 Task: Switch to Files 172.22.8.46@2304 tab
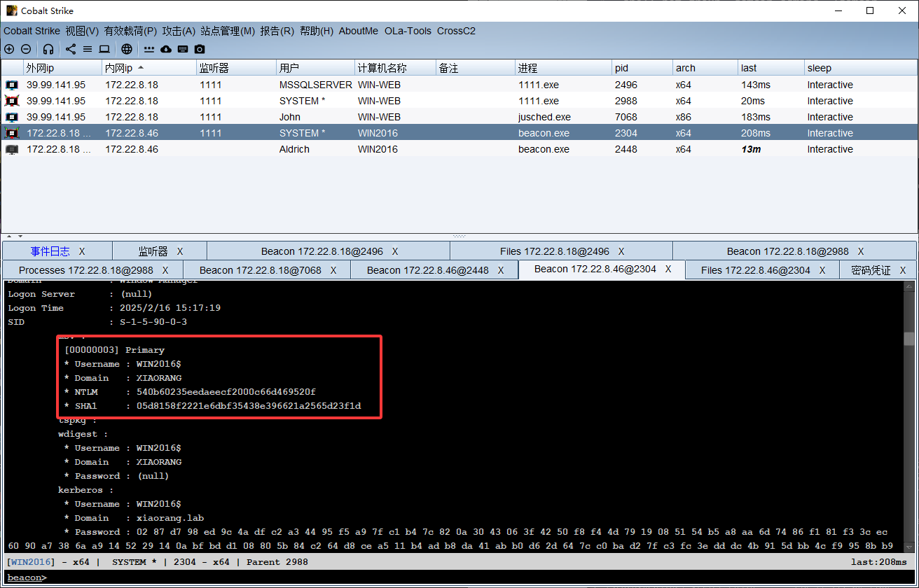click(x=756, y=270)
